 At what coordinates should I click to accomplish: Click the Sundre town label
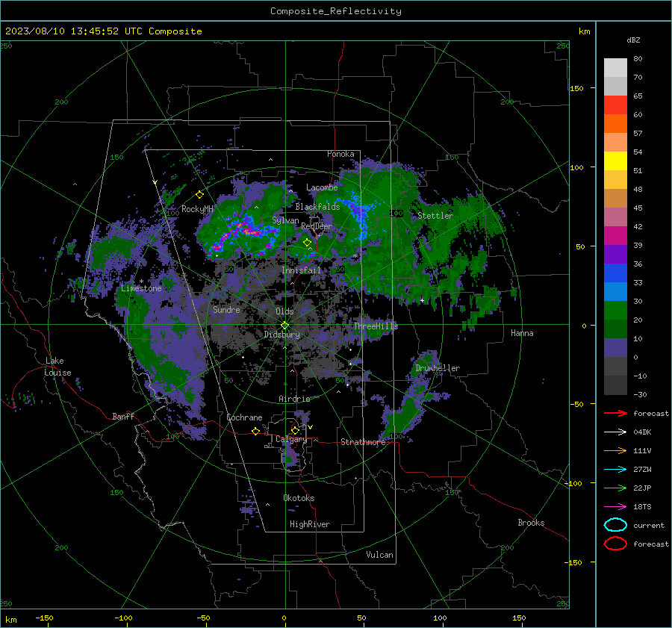click(x=226, y=309)
